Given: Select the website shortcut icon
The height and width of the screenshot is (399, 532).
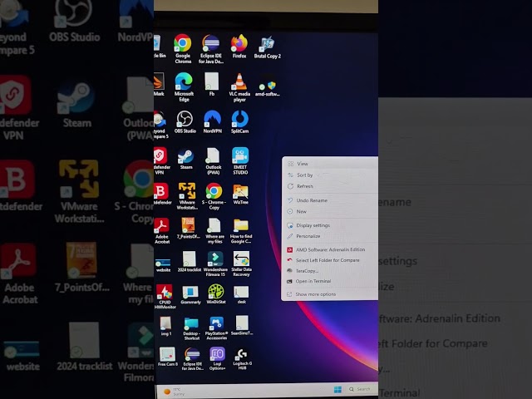Looking at the screenshot, I should 163,266.
